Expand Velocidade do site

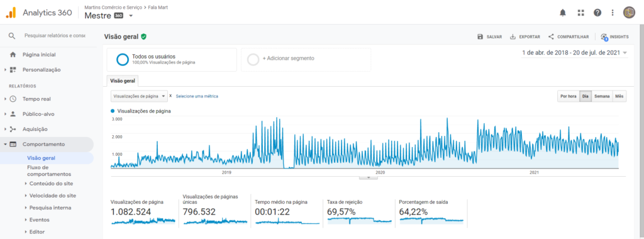(x=25, y=196)
